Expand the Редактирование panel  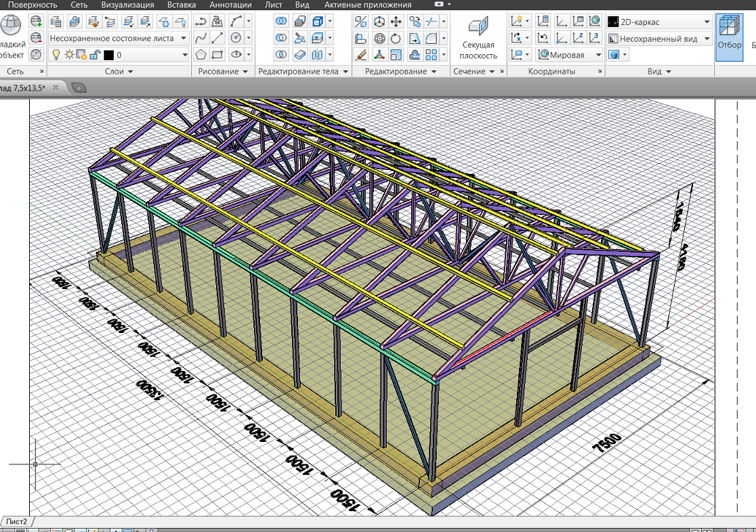pyautogui.click(x=400, y=71)
